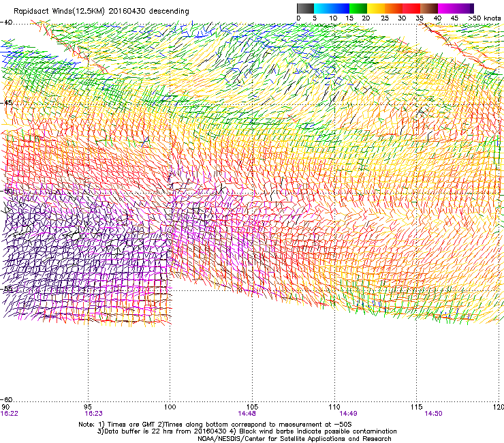Click the latitude axis label '-50'

point(6,191)
